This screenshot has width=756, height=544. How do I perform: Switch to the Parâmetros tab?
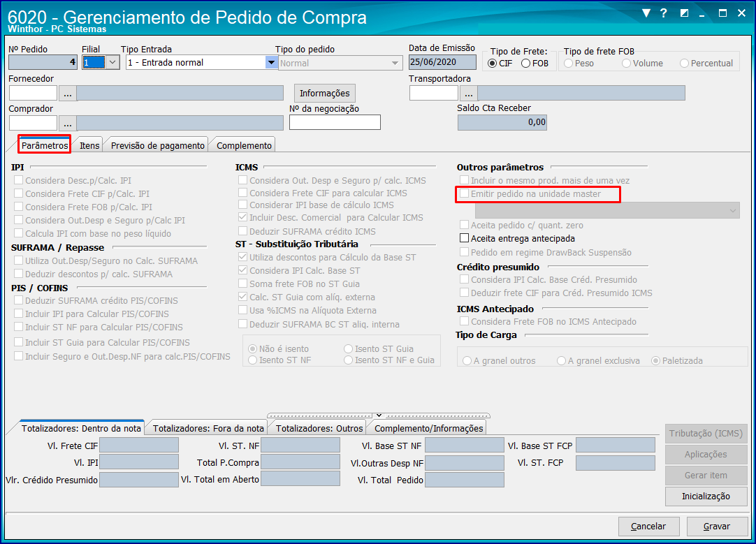45,145
